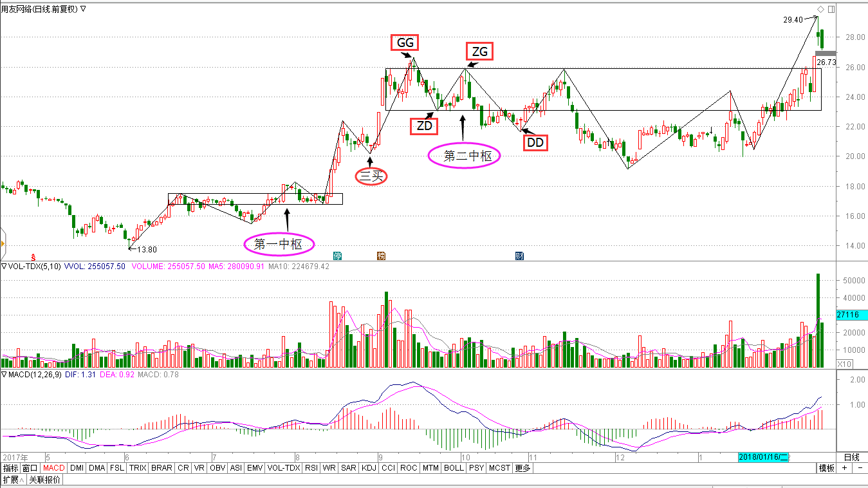The height and width of the screenshot is (488, 868).
Task: Open the MACD indicator dropdown triangle
Action: 4,374
